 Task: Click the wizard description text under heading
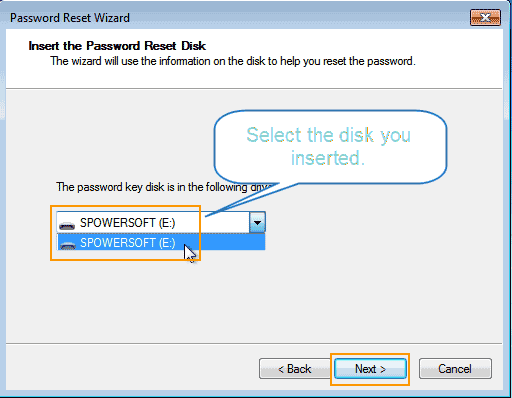pos(233,61)
